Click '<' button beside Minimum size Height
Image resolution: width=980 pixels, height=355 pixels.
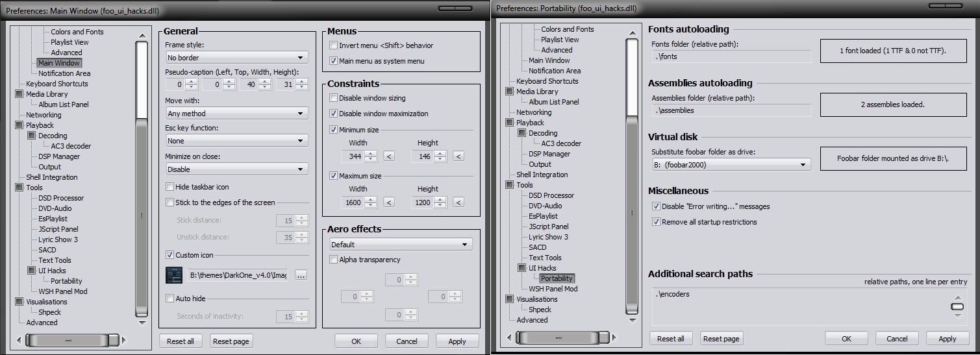459,156
